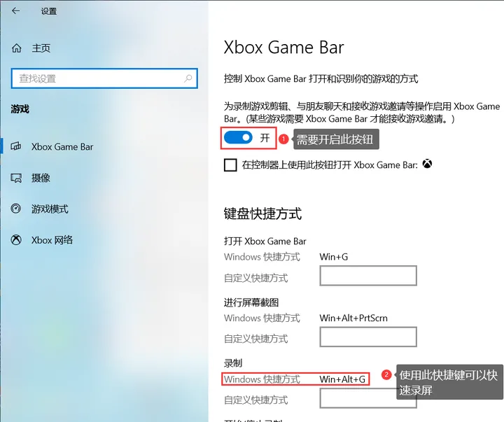
Task: Click custom shortcut box for 进行屏幕截图
Action: (x=368, y=337)
